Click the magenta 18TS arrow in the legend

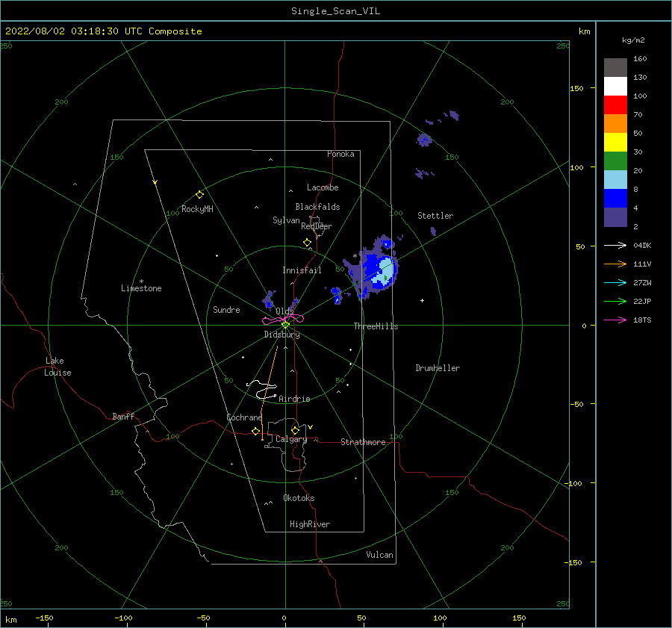click(615, 320)
